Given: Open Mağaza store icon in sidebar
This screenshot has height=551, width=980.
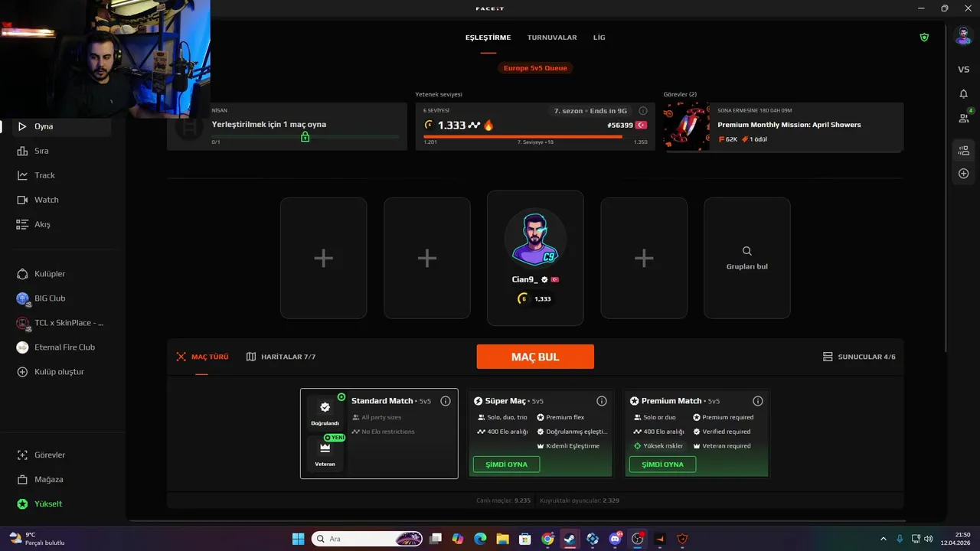Looking at the screenshot, I should 22,479.
